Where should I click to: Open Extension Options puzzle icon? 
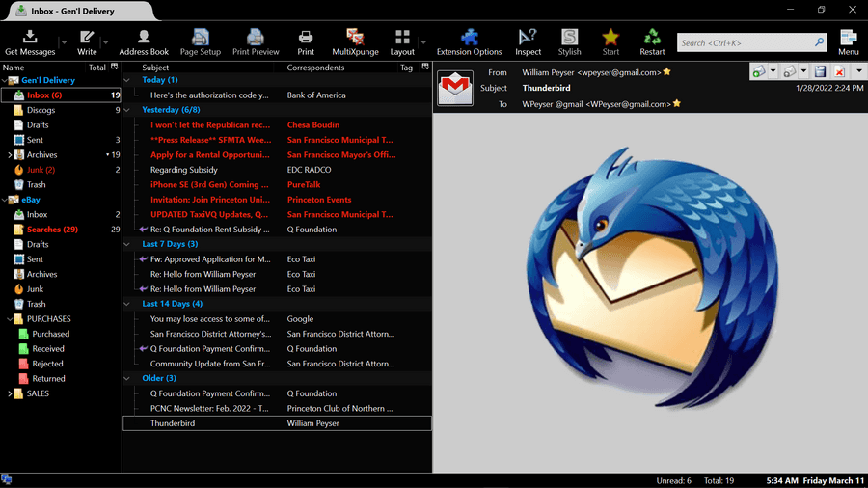tap(469, 38)
